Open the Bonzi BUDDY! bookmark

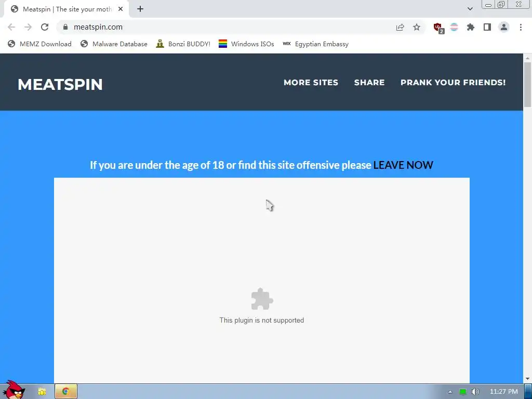(183, 44)
